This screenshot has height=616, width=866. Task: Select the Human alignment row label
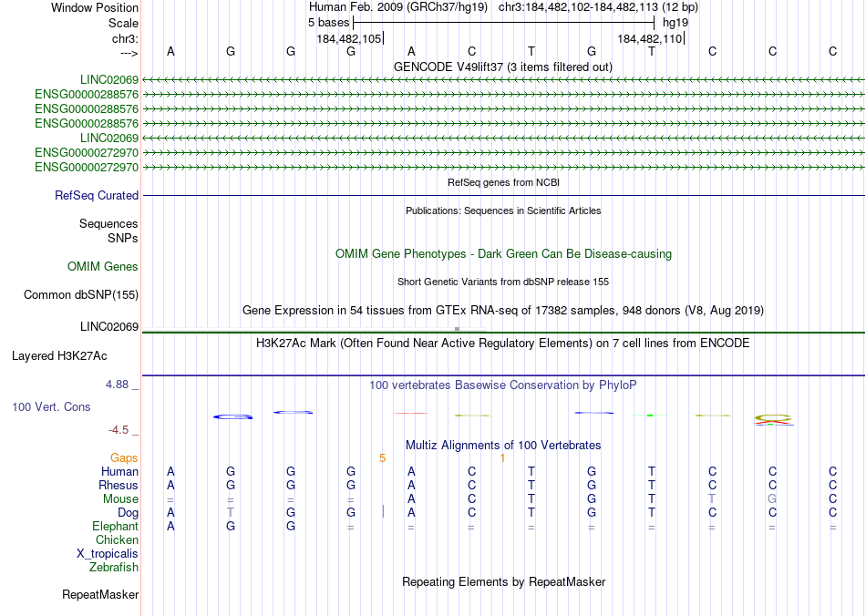coord(119,471)
